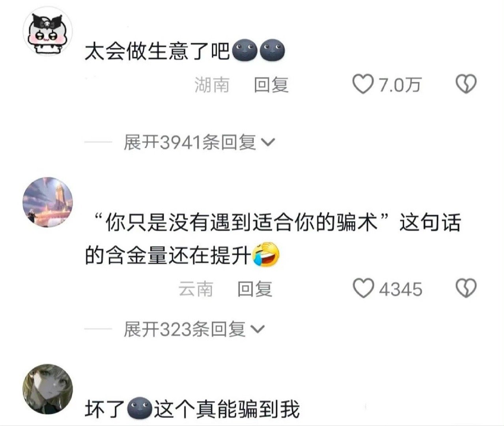This screenshot has height=426, width=504.
Task: Open the anime girl avatar profile
Action: 48,389
